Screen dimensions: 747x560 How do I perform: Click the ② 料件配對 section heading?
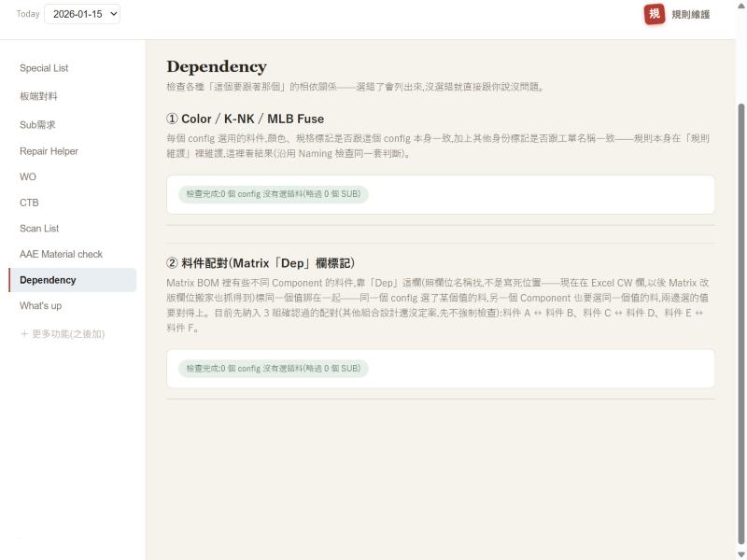click(261, 263)
